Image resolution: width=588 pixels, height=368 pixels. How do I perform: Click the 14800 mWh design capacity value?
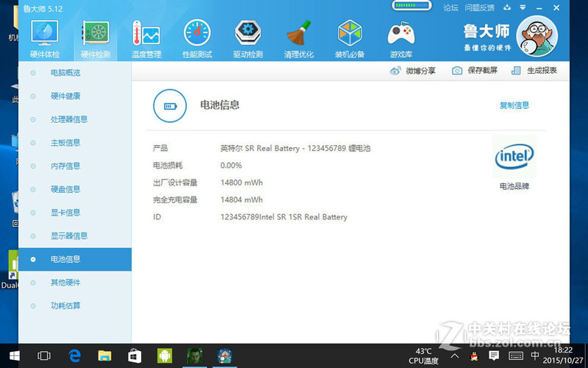click(x=242, y=183)
